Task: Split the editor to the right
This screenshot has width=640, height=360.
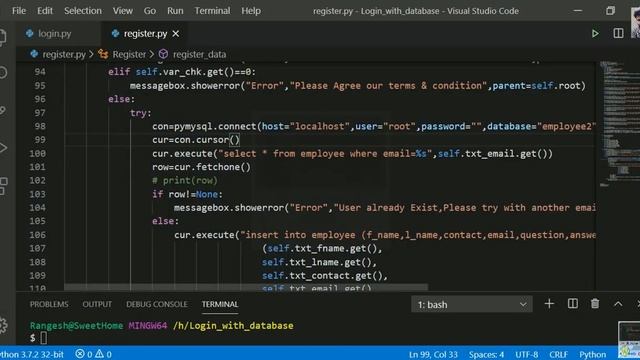Action: coord(618,33)
